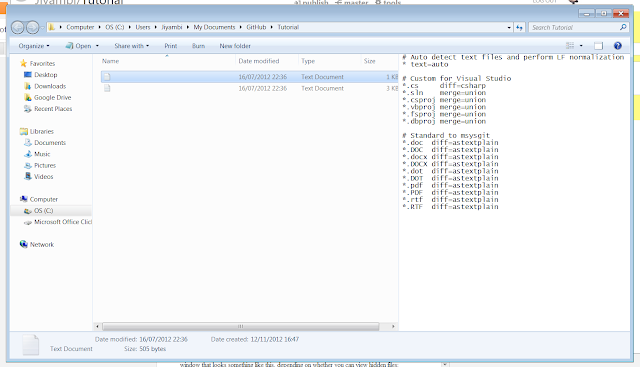640x367 pixels.
Task: Expand the chevron after Jiyambi in the breadcrumb
Action: [188, 27]
